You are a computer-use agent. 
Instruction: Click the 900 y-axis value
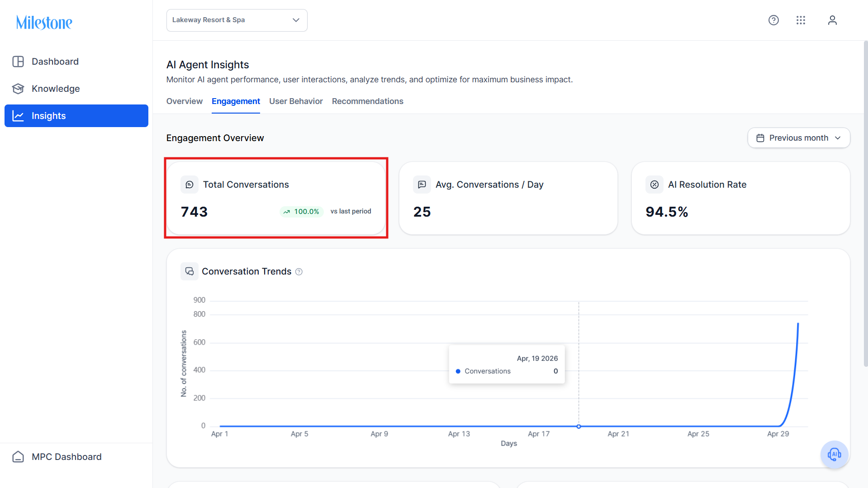tap(199, 300)
